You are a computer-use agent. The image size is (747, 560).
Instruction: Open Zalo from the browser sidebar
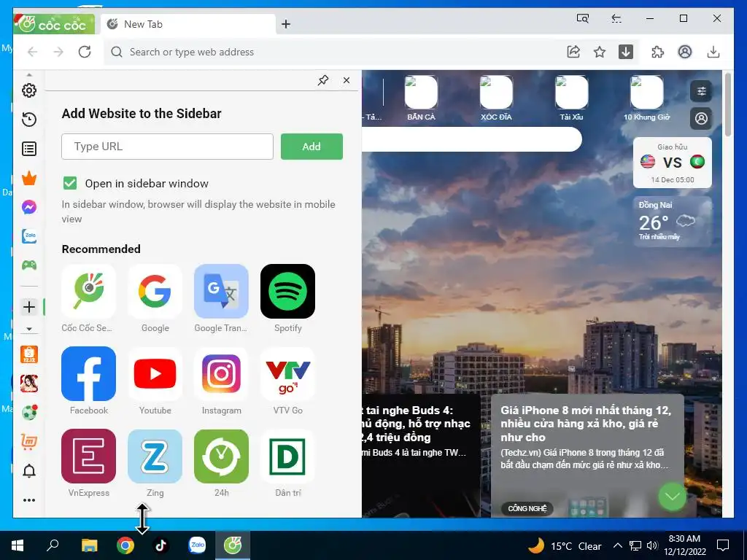point(29,236)
